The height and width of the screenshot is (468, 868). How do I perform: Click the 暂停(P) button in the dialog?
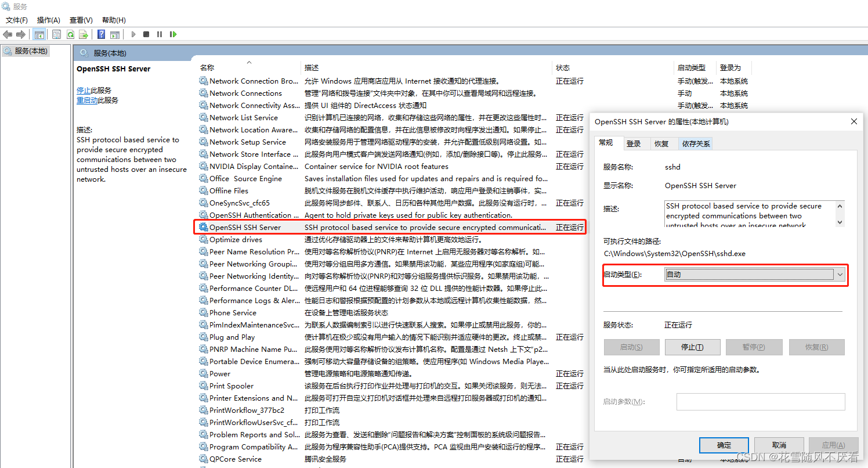click(754, 347)
